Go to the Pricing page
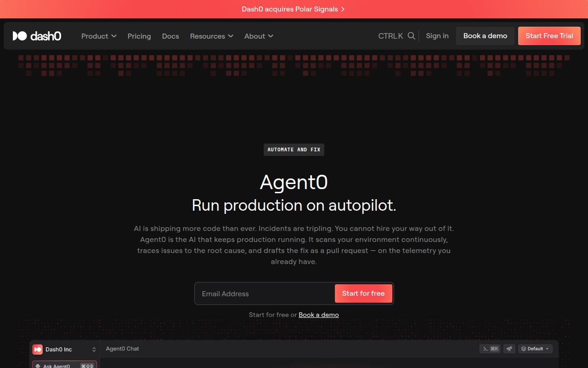This screenshot has width=588, height=368. [139, 36]
